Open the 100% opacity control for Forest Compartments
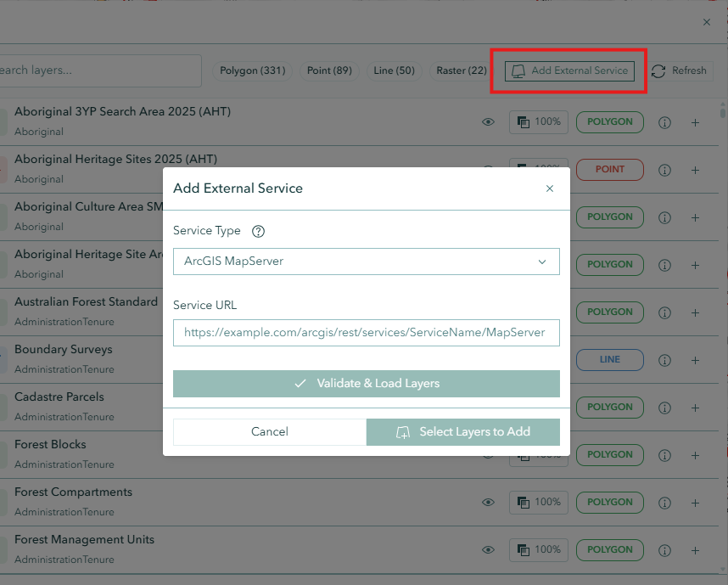Viewport: 728px width, 585px height. point(538,502)
